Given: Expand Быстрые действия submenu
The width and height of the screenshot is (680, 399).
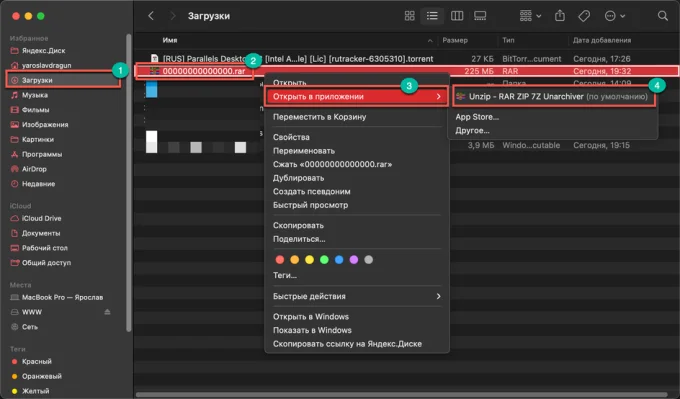Looking at the screenshot, I should [x=356, y=296].
